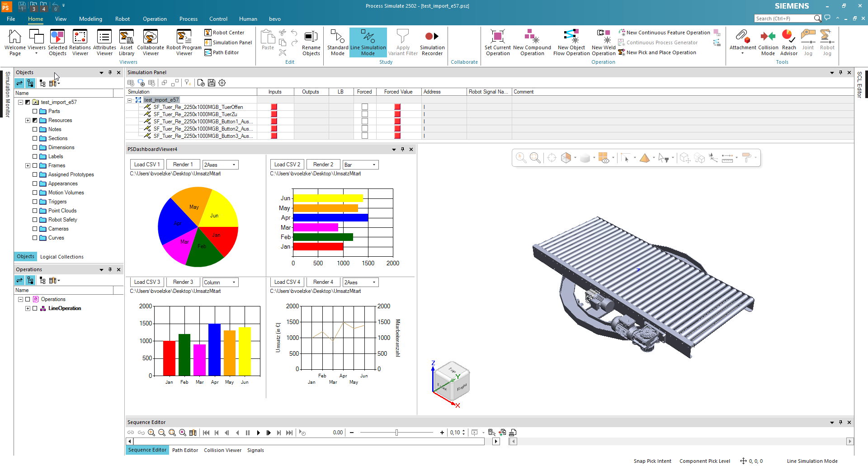
Task: Create a New Weld Operation
Action: (604, 42)
